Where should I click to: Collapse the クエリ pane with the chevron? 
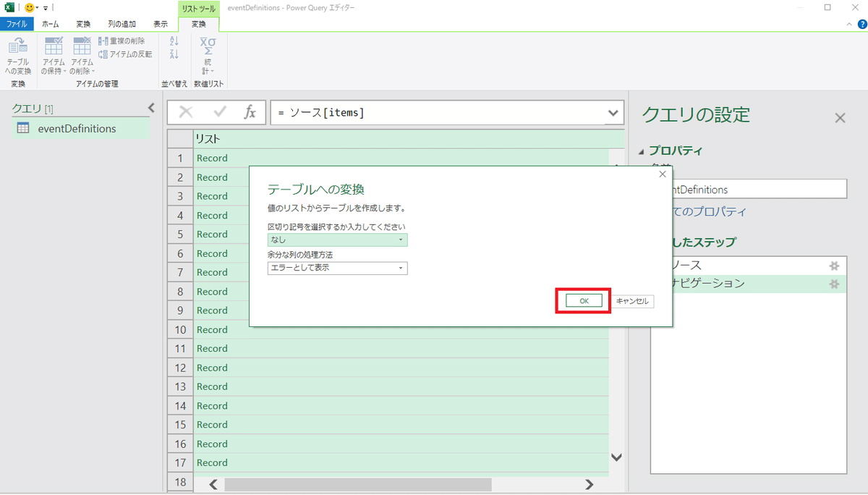pos(151,108)
